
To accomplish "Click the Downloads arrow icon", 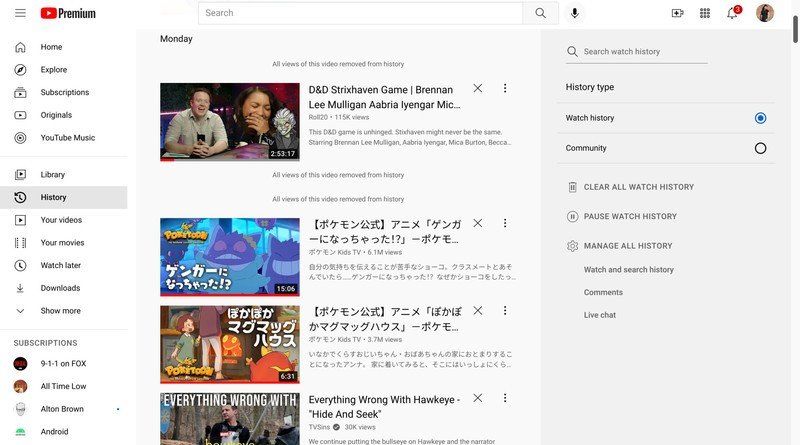I will pyautogui.click(x=20, y=288).
